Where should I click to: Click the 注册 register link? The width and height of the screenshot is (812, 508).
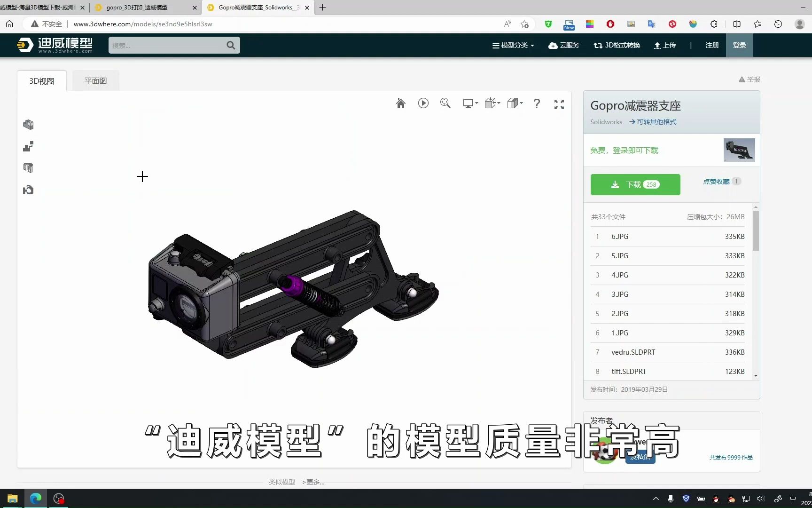click(x=712, y=45)
